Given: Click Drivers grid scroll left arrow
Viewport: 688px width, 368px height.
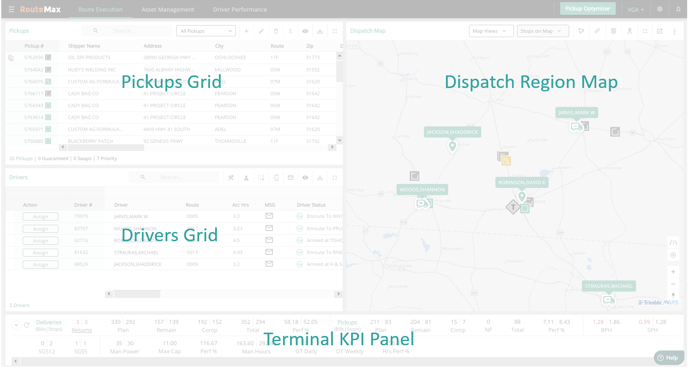Looking at the screenshot, I should click(109, 294).
